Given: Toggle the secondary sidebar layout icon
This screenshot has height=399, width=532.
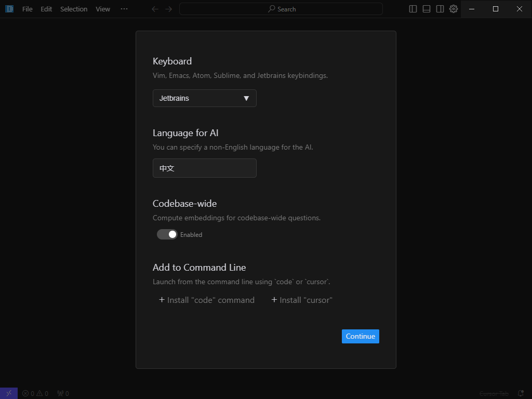Looking at the screenshot, I should click(440, 9).
